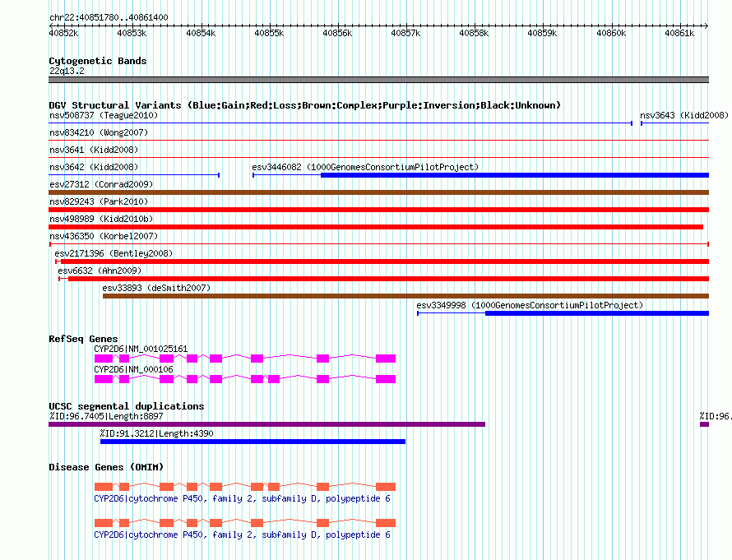Select the esv27312 (Conrad2009) label

point(101,184)
